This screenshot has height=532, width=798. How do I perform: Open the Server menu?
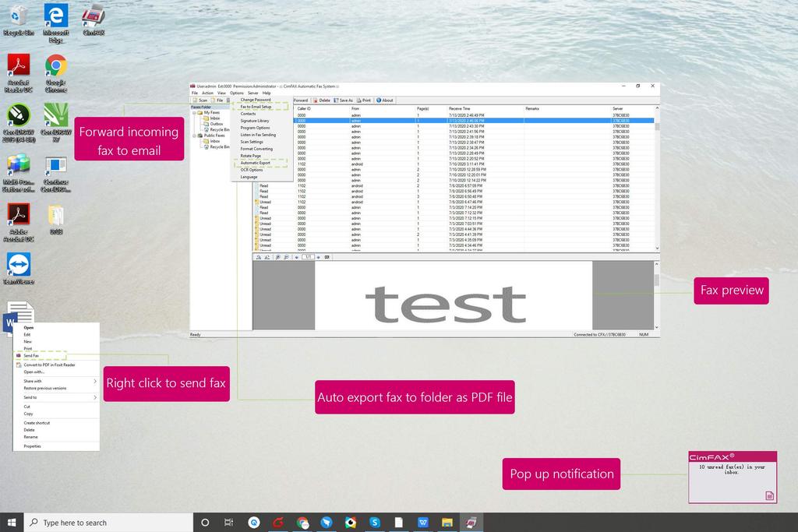pos(253,93)
